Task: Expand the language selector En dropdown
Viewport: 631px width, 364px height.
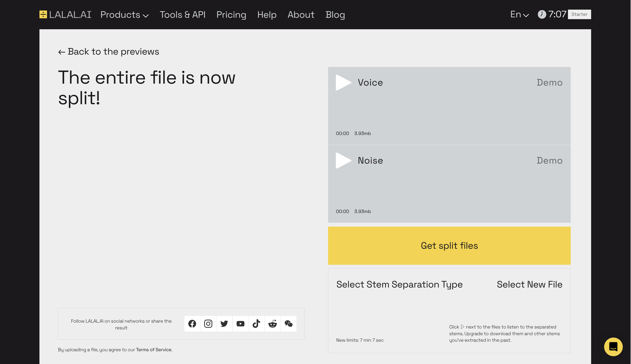Action: 519,14
